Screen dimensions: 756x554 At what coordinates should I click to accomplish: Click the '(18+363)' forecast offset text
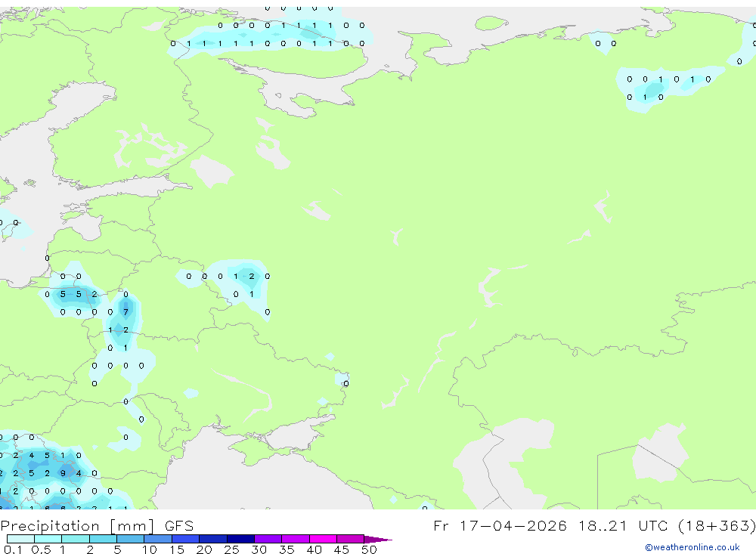(x=717, y=526)
